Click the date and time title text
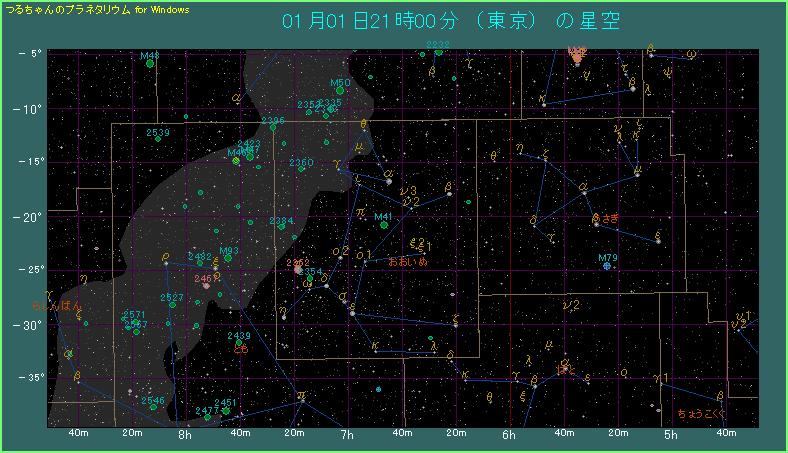This screenshot has width=788, height=453. pyautogui.click(x=451, y=22)
